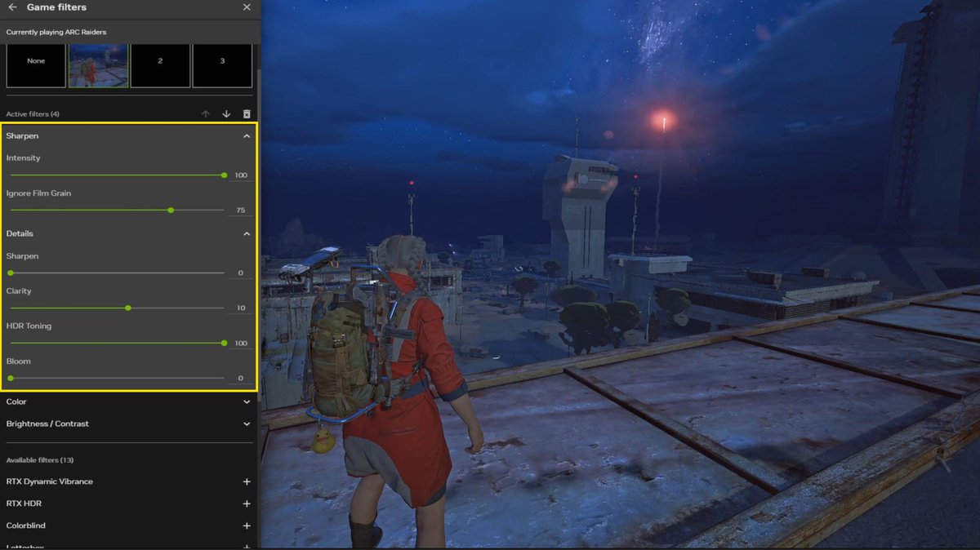Expand the Color filter section
Viewport: 980px width, 550px height.
(247, 401)
